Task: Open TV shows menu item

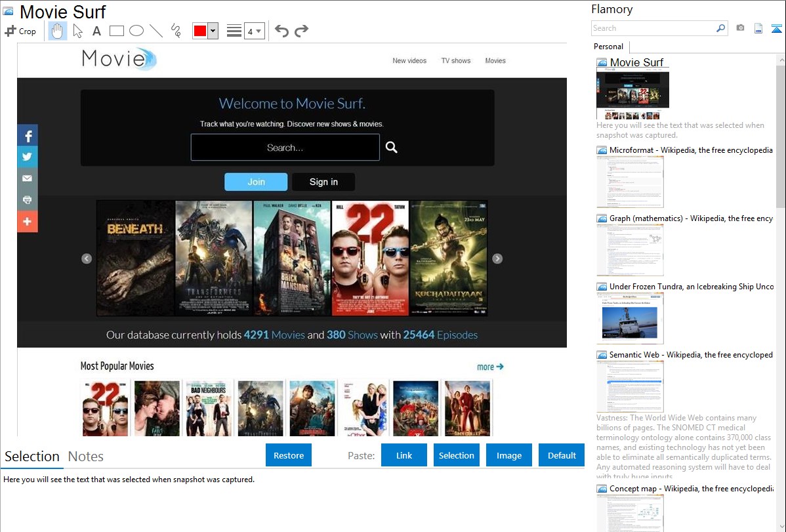Action: pyautogui.click(x=456, y=60)
